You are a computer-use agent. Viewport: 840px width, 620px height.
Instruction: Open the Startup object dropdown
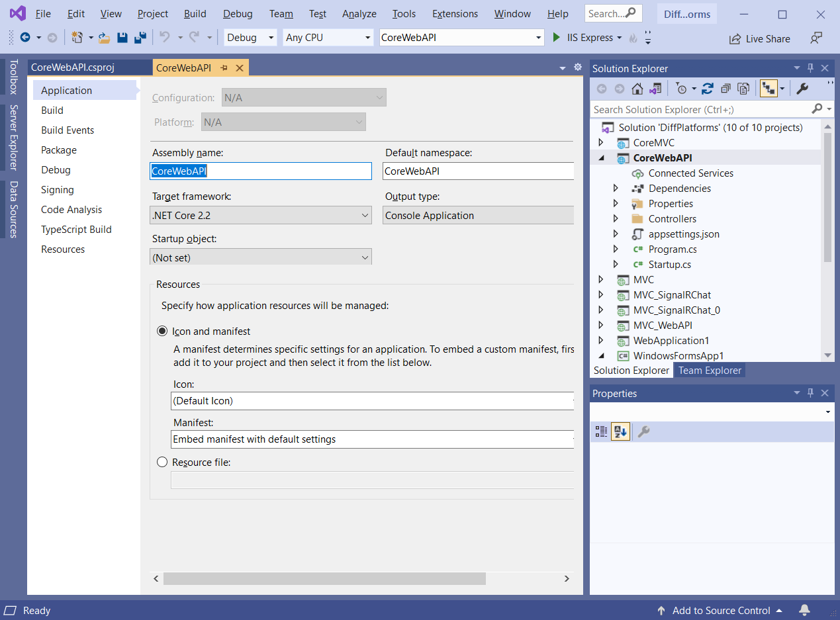(261, 257)
